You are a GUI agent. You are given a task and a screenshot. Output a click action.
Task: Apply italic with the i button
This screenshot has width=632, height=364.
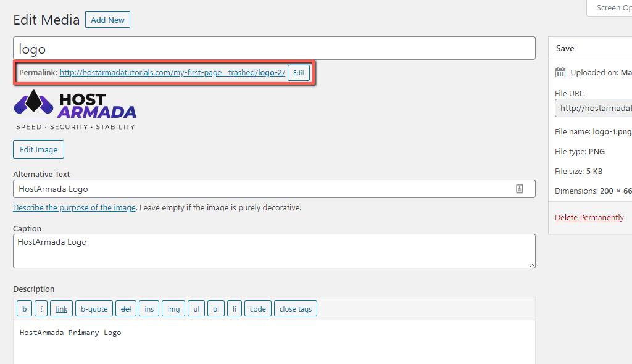pyautogui.click(x=41, y=309)
